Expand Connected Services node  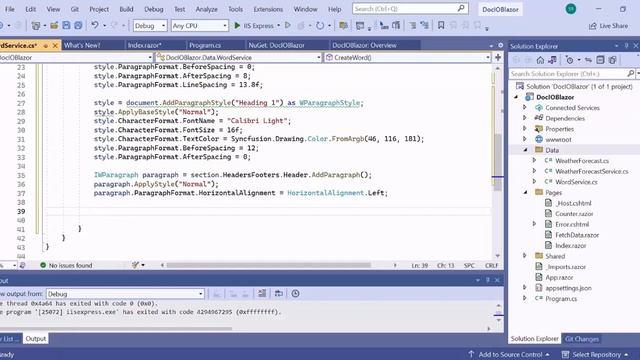(x=525, y=107)
